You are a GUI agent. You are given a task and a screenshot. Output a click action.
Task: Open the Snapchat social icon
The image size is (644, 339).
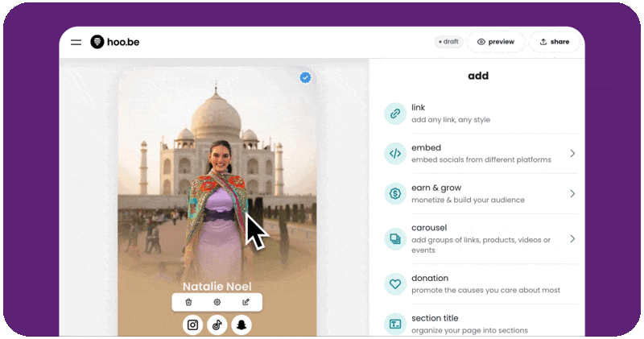click(x=242, y=325)
